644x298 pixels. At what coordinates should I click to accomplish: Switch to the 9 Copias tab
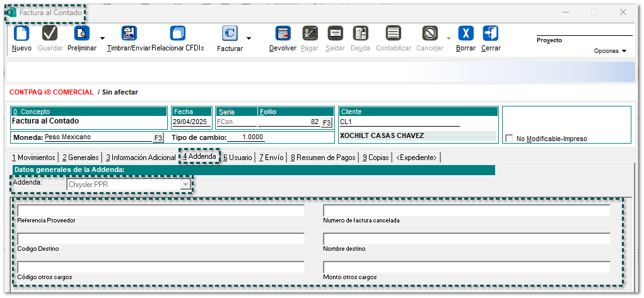point(375,158)
